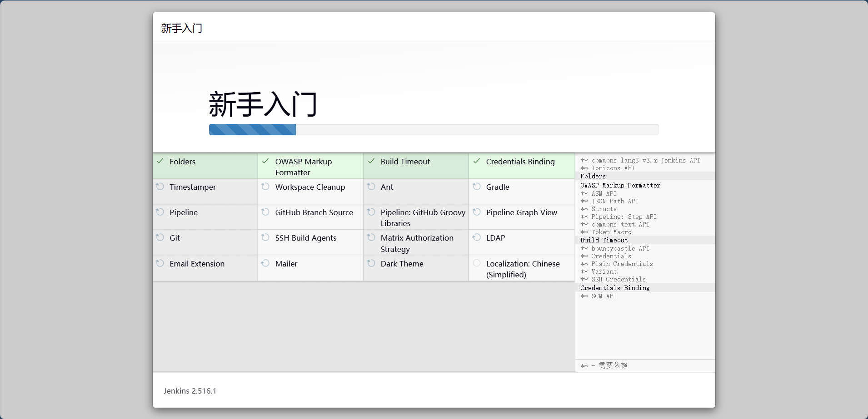
Task: Click the Folders entry in install log
Action: pos(593,176)
